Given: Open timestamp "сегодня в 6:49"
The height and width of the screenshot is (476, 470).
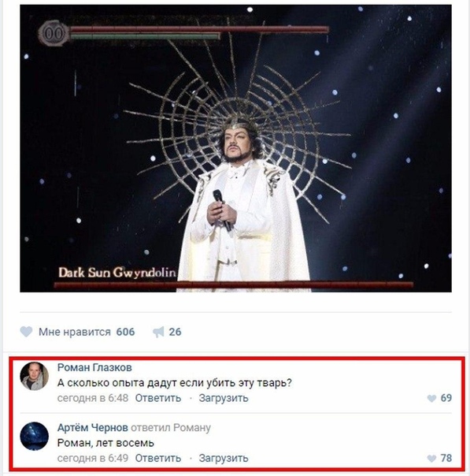Looking at the screenshot, I should 93,458.
